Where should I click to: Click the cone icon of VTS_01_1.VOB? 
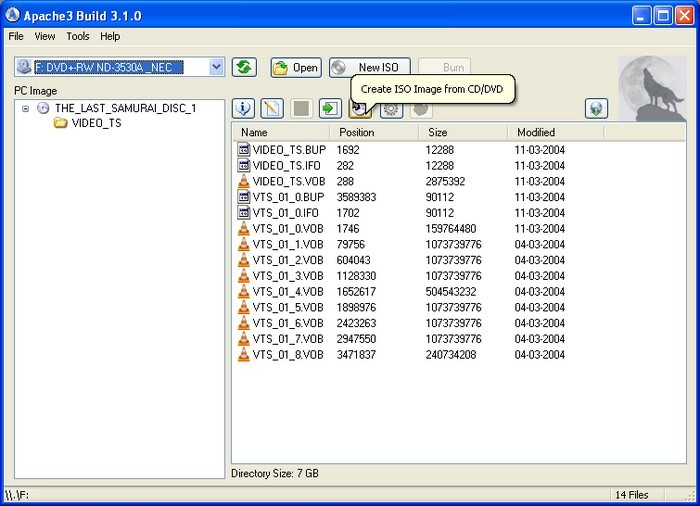point(243,244)
